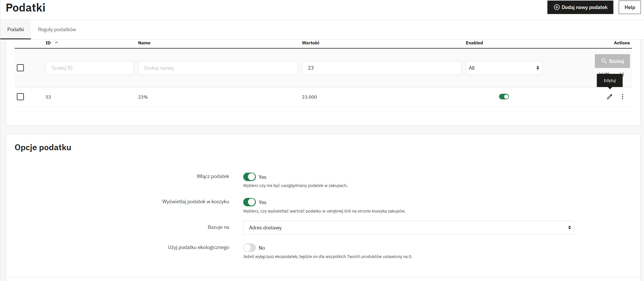Check the checkbox for tax ID 53

[21, 97]
